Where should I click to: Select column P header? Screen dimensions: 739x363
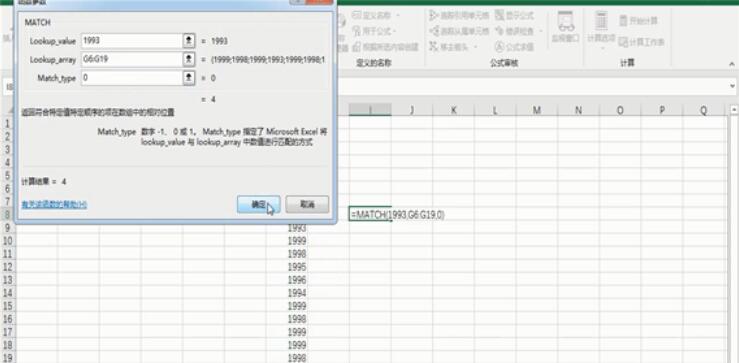click(x=662, y=110)
